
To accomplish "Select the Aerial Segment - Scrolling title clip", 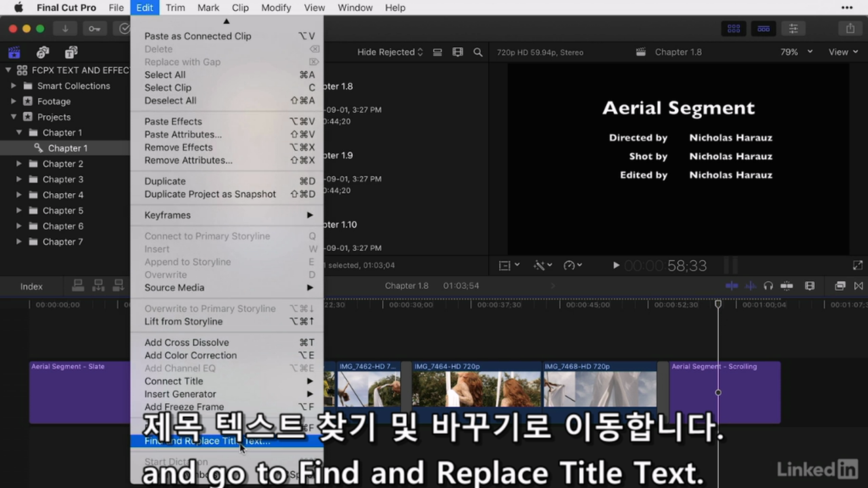I will pyautogui.click(x=725, y=392).
